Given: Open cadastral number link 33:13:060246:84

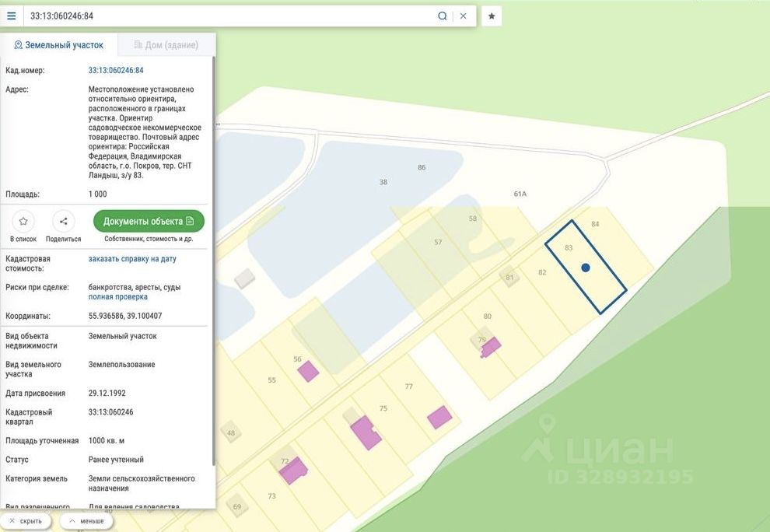Looking at the screenshot, I should (x=116, y=71).
